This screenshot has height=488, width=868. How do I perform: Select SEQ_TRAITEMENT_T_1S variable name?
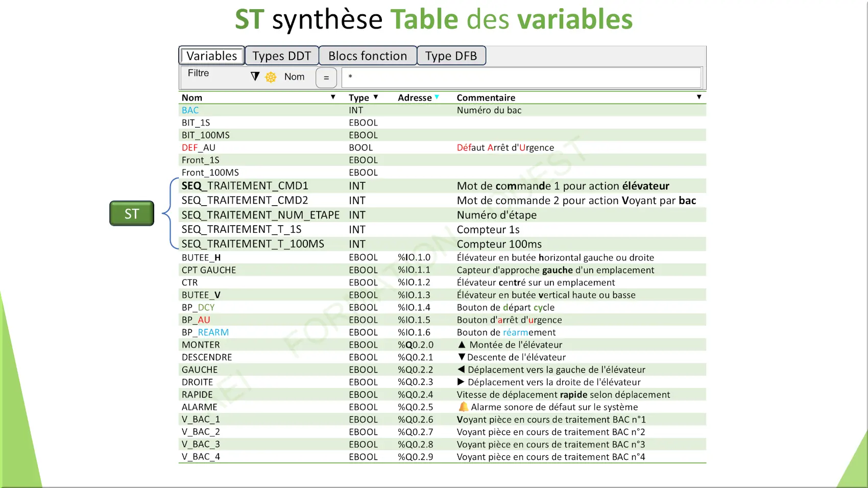tap(242, 230)
